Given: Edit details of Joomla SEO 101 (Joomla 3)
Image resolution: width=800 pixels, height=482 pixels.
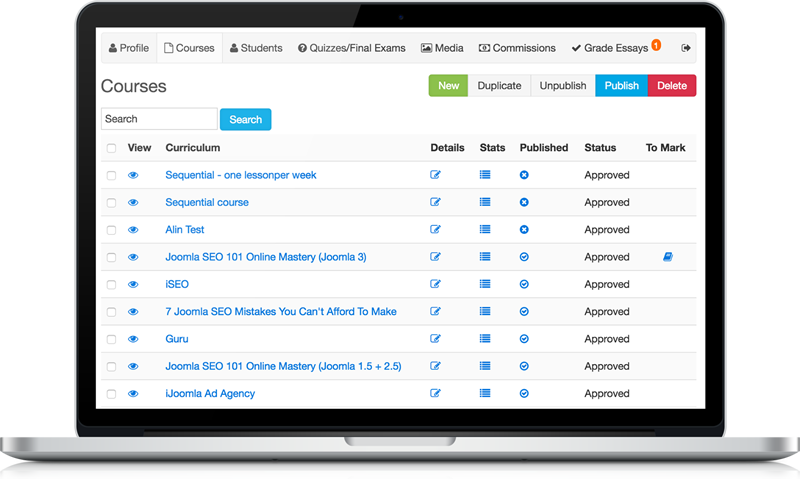Looking at the screenshot, I should pos(435,257).
